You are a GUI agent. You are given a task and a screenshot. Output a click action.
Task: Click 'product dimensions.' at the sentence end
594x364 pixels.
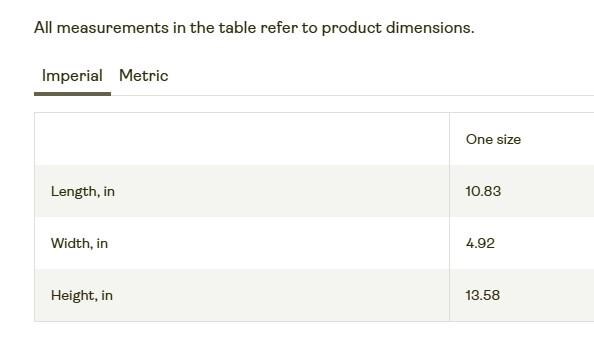coord(398,29)
